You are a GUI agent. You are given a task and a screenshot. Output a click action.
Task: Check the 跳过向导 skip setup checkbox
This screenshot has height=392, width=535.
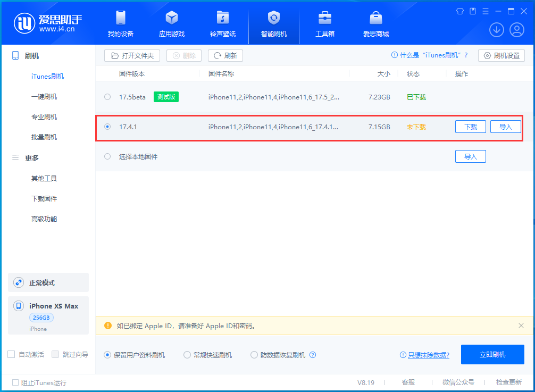coord(55,354)
